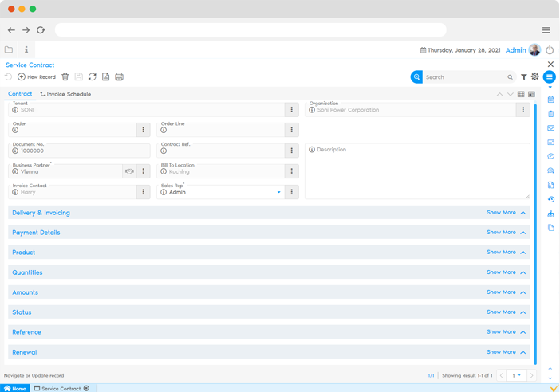Open the filter funnel icon beside search

coord(524,77)
